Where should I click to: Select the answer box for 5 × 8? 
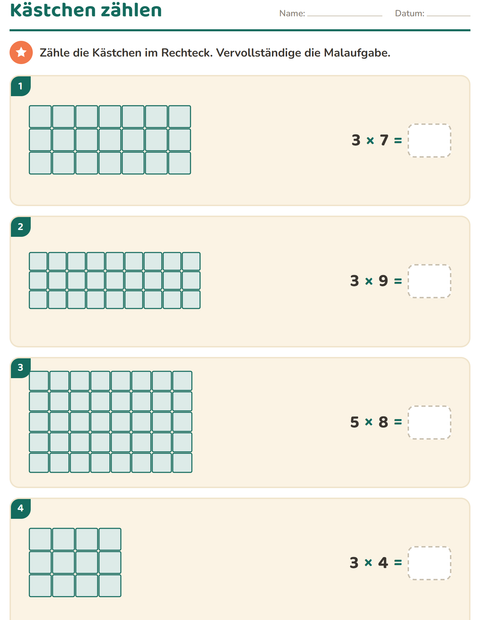(x=429, y=422)
